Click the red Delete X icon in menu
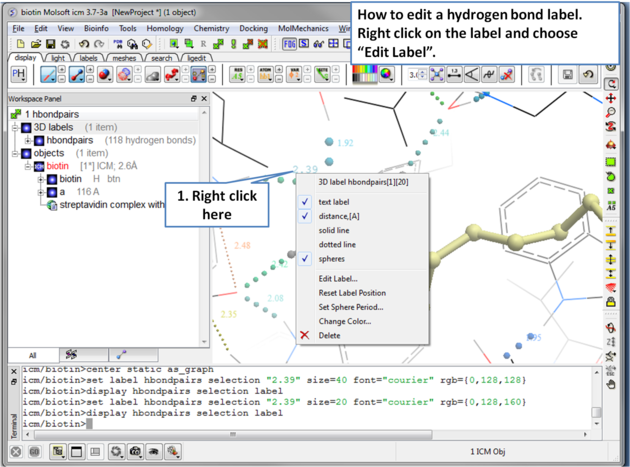This screenshot has width=630, height=467. [x=305, y=335]
